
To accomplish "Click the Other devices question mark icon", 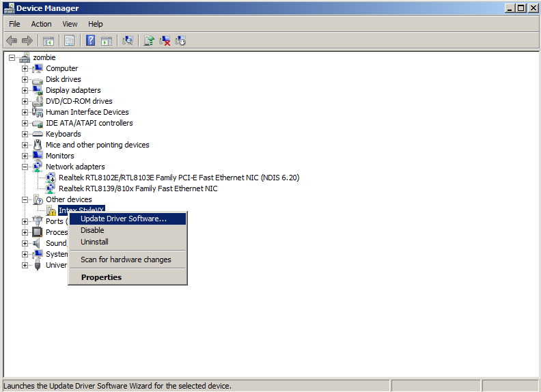I will (38, 199).
